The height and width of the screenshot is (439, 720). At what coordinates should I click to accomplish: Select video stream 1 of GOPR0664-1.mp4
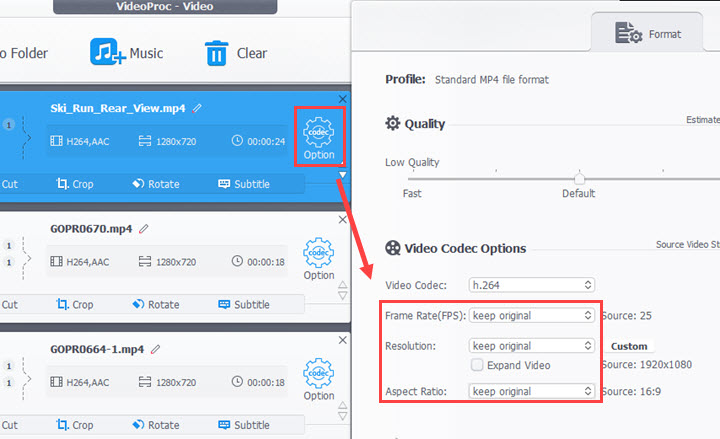(x=9, y=366)
